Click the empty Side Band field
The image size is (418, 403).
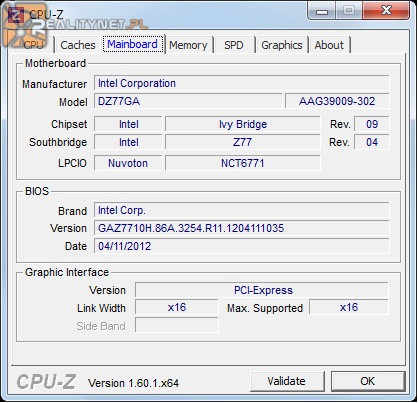pos(177,325)
